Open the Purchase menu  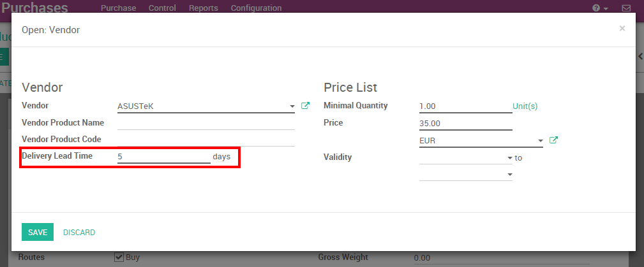pos(118,8)
